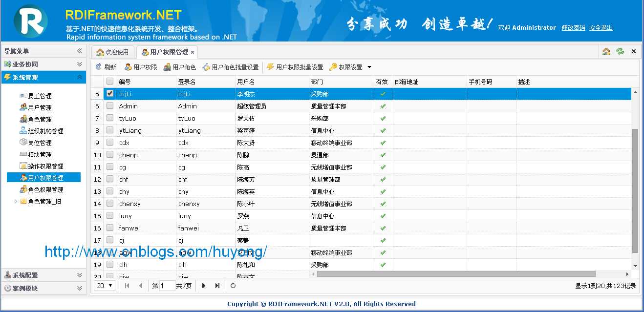The image size is (644, 312).
Task: Click the home icon in tab bar
Action: coord(606,51)
